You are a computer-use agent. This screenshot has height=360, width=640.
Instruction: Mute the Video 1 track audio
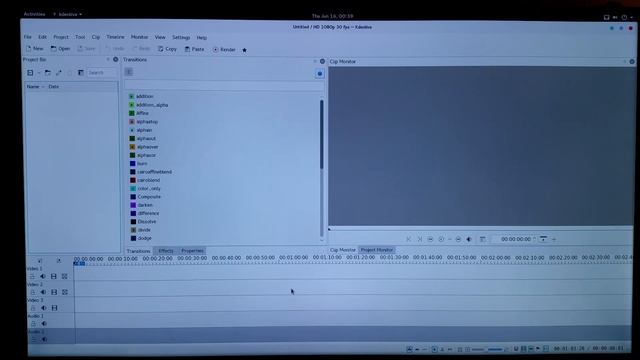point(43,276)
